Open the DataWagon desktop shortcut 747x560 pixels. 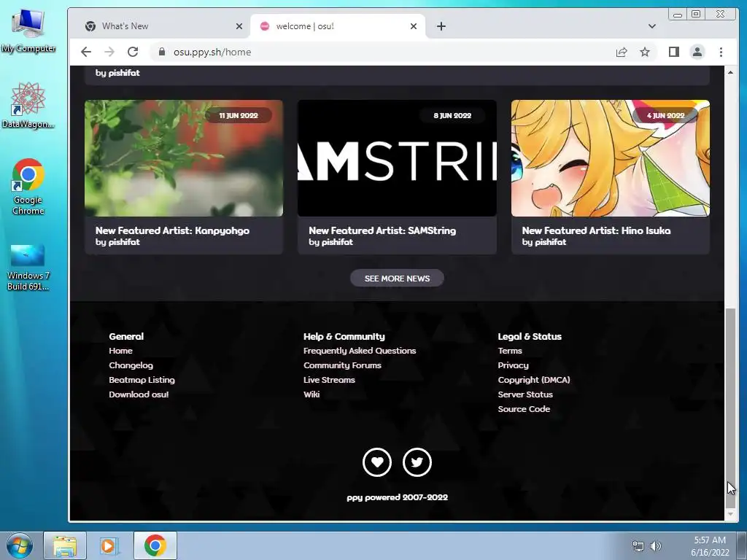28,105
